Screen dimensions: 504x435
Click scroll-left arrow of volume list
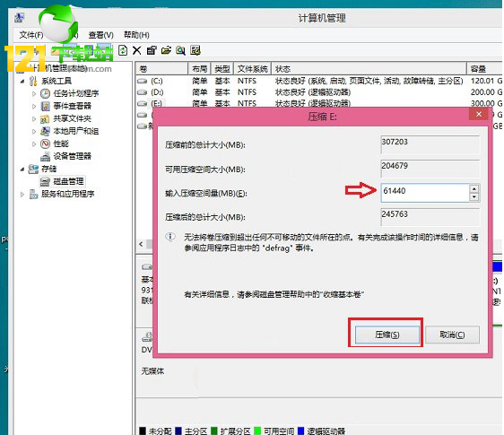click(x=141, y=244)
